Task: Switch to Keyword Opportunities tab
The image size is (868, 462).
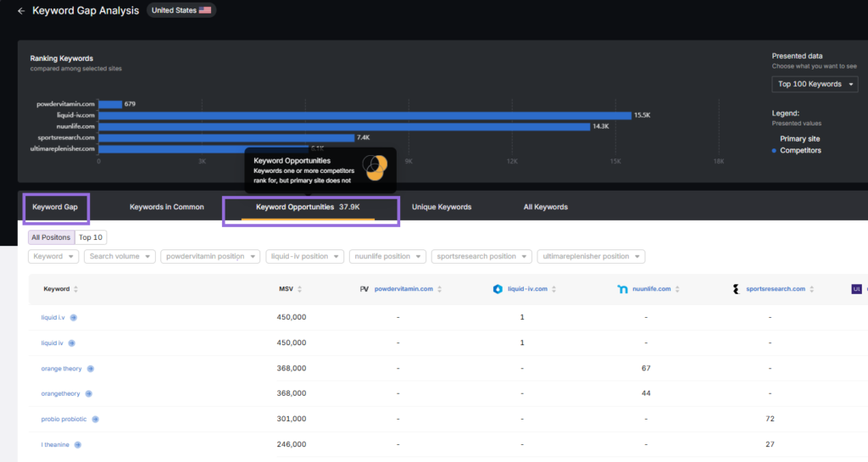Action: 308,207
